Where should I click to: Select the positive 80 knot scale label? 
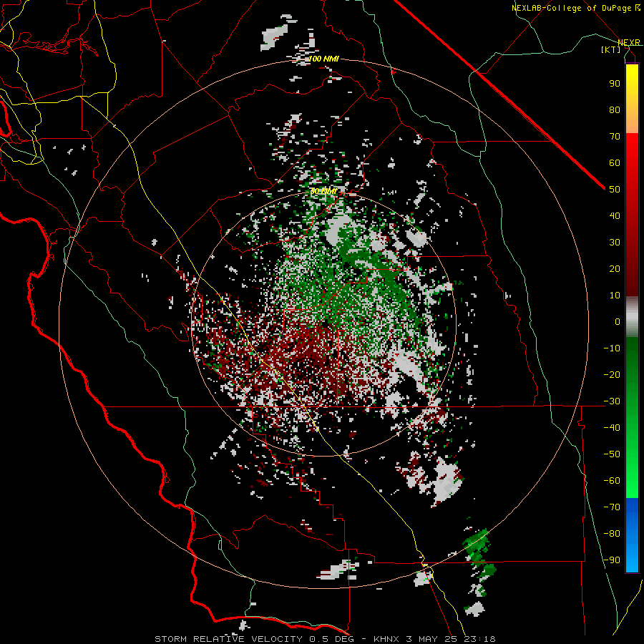(615, 109)
